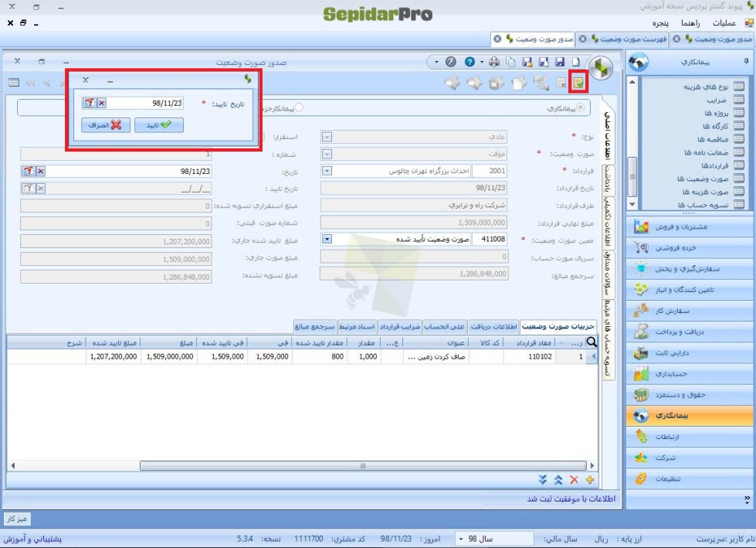
Task: Open the راهنما menu
Action: tap(690, 22)
